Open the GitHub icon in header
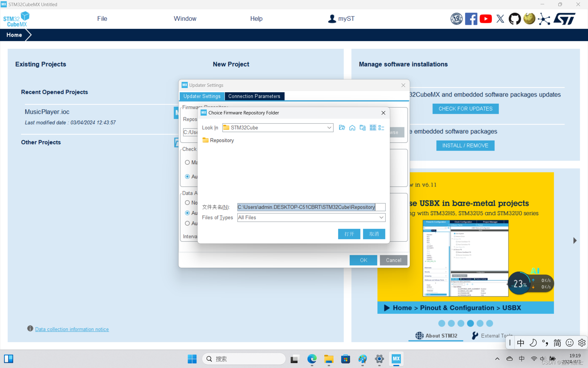The width and height of the screenshot is (588, 368). 514,19
